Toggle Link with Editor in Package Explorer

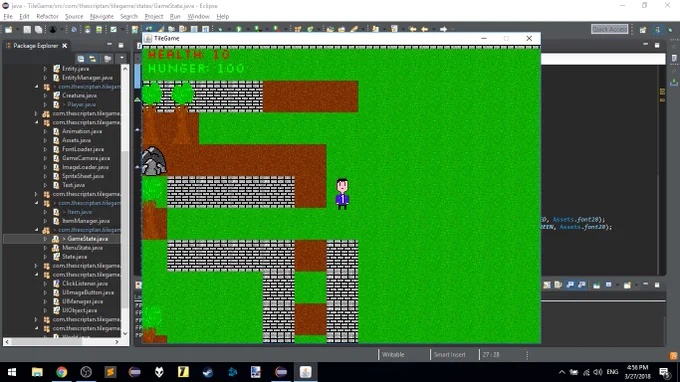(92, 58)
